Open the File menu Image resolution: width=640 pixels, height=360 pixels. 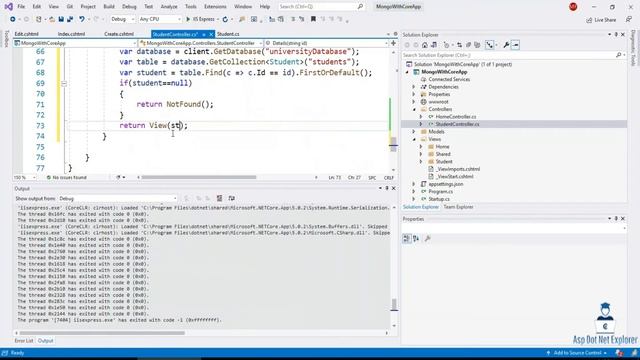[x=21, y=7]
